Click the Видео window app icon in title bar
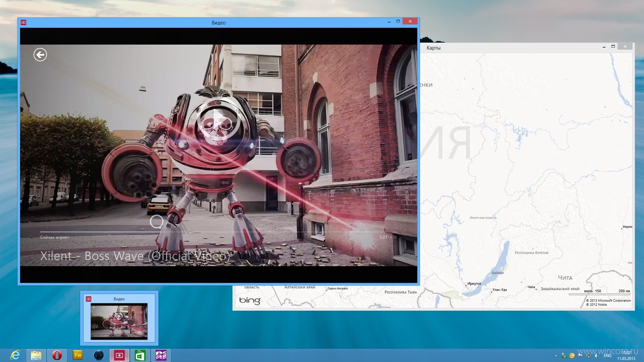The image size is (644, 362). [23, 22]
